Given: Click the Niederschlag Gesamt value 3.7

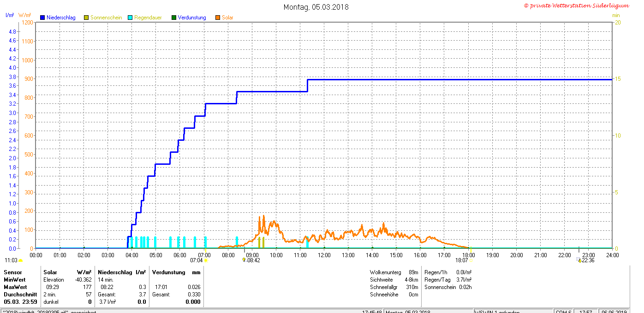Looking at the screenshot, I should [x=142, y=295].
